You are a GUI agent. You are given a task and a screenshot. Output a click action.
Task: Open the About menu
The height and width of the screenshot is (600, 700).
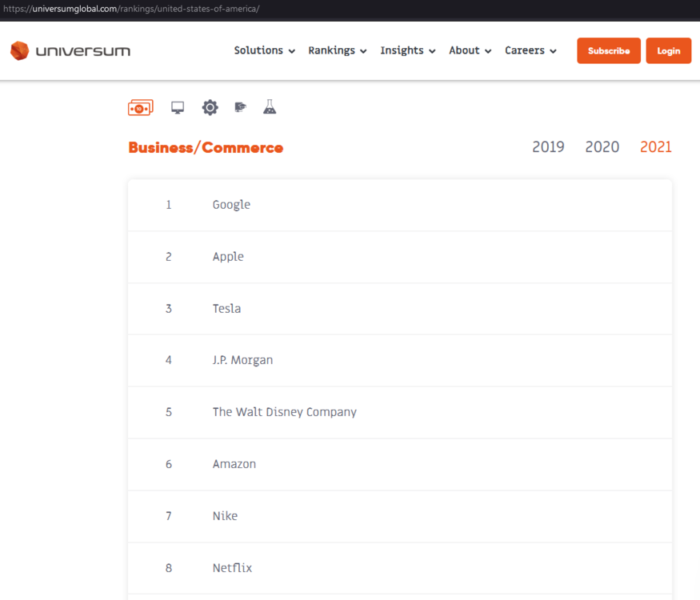(470, 50)
